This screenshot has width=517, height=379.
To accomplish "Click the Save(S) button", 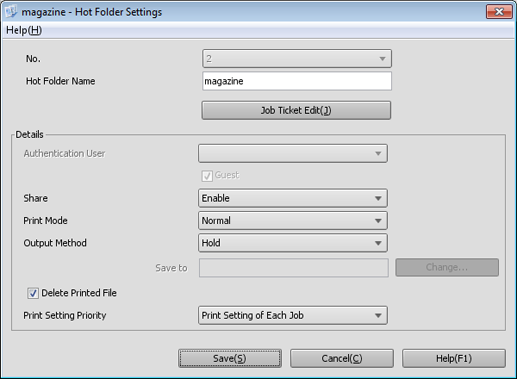I will 230,358.
